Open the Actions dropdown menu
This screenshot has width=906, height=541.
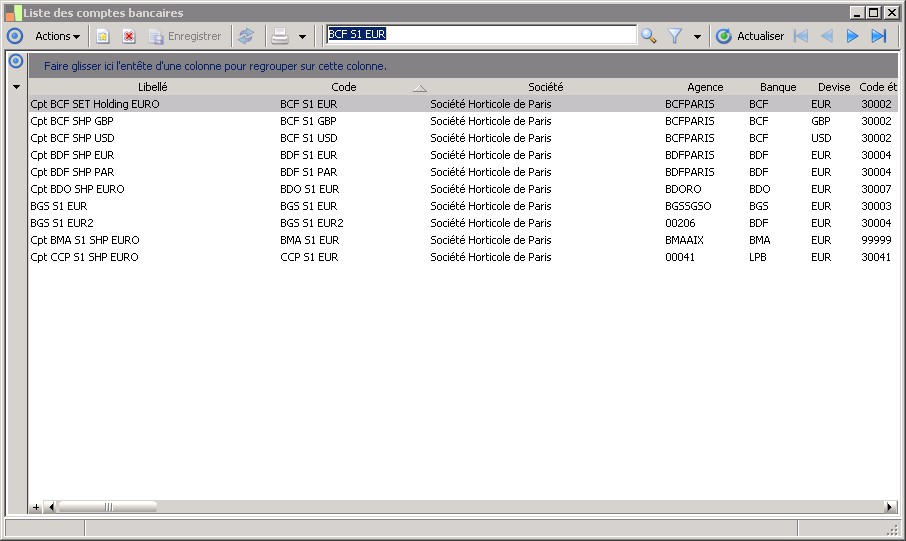[57, 36]
